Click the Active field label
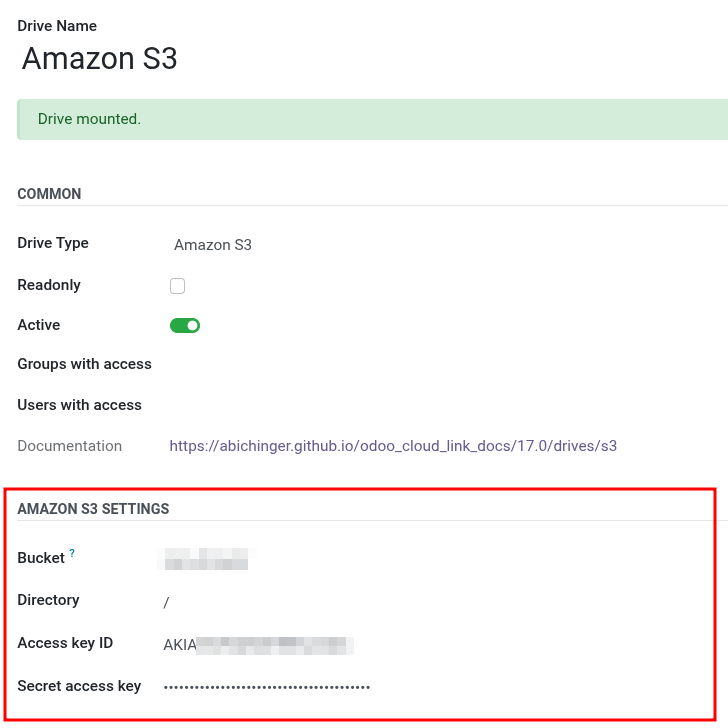 (x=39, y=325)
